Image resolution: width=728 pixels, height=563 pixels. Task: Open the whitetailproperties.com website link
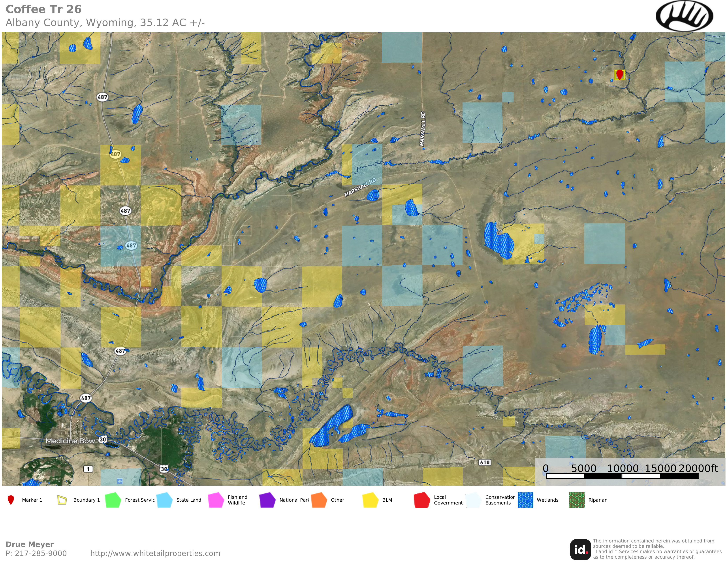pos(155,553)
